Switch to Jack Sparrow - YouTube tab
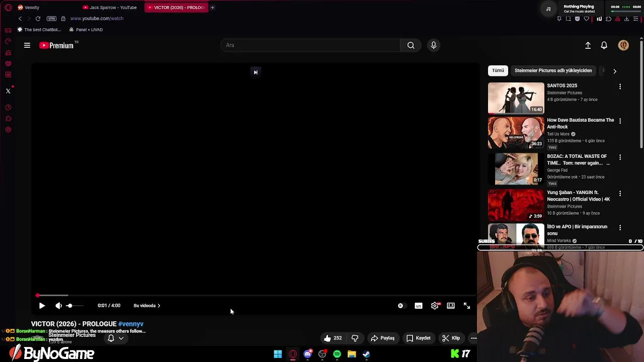644x362 pixels. tap(111, 8)
